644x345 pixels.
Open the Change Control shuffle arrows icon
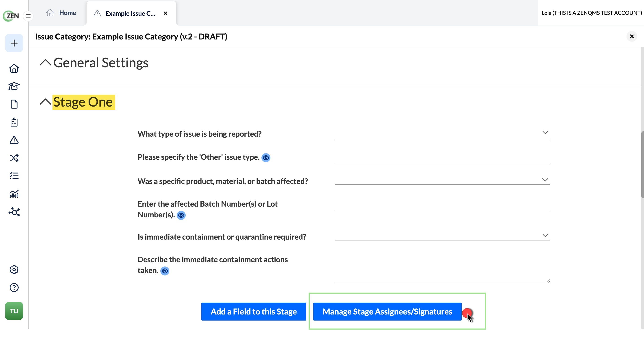14,158
